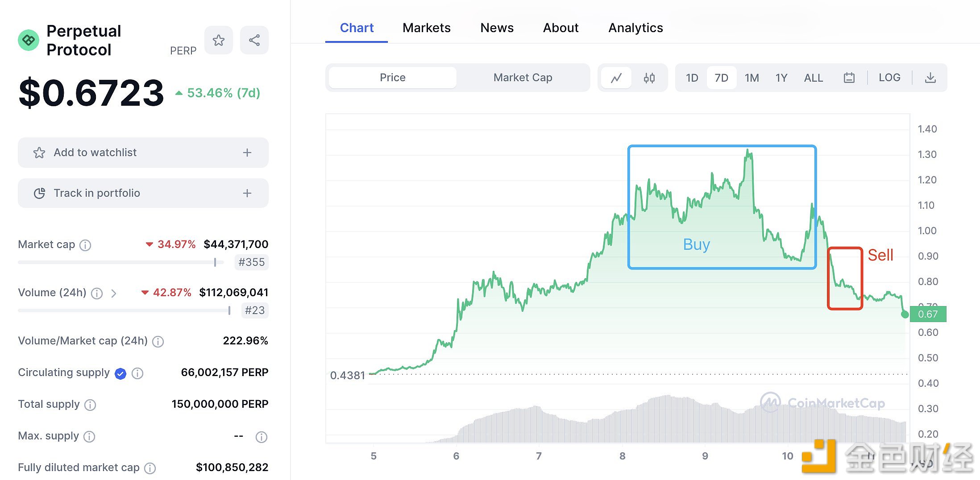The image size is (980, 480).
Task: Click the 150,000,000 PERP total supply
Action: coord(220,404)
